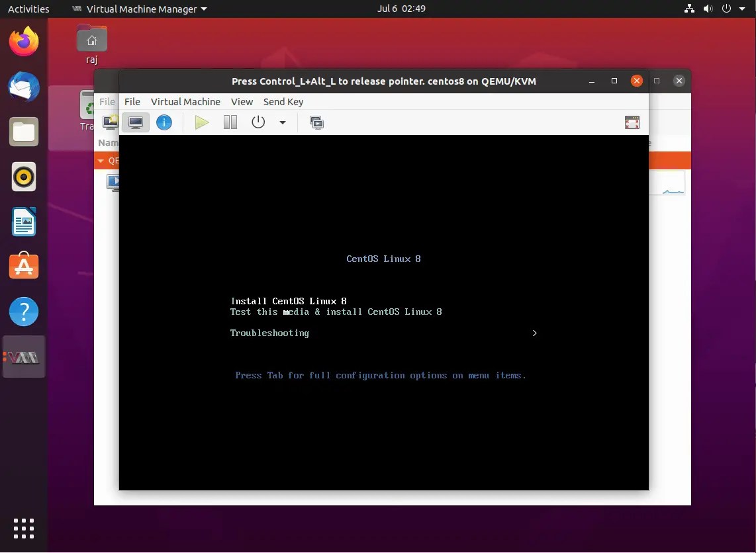Enter fullscreen console mode
This screenshot has width=756, height=553.
pos(632,122)
